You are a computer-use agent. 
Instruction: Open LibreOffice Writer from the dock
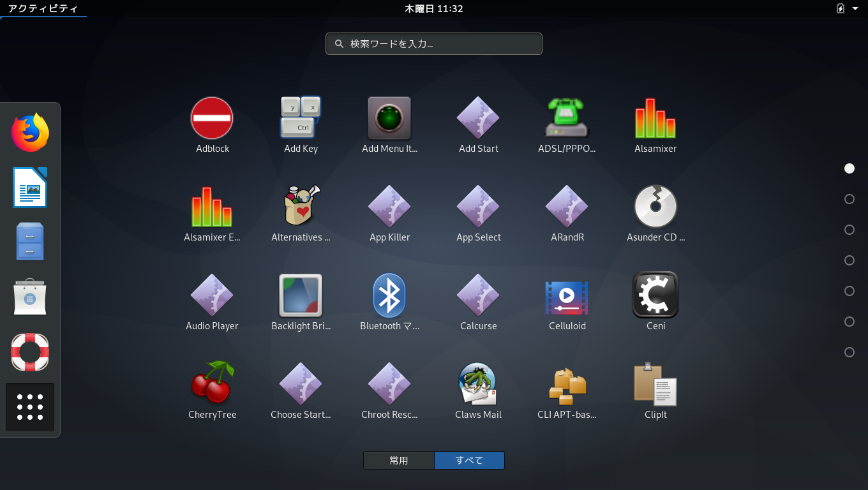(30, 187)
